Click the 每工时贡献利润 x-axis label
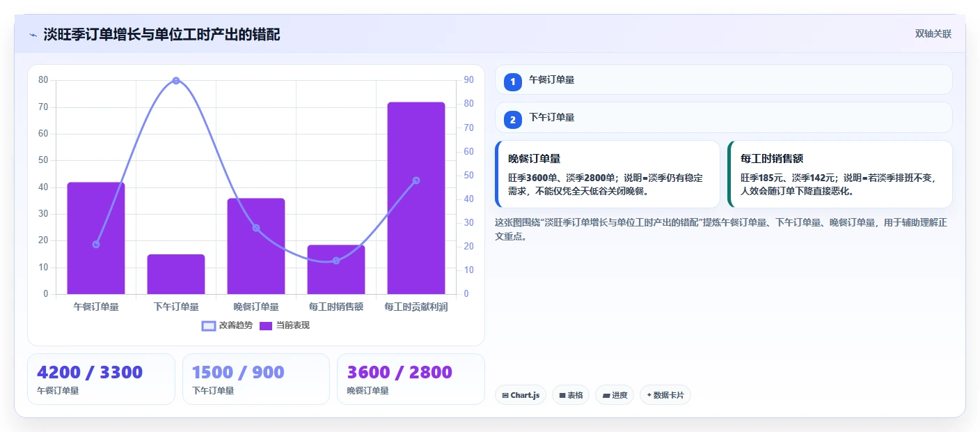The height and width of the screenshot is (432, 980). tap(416, 307)
